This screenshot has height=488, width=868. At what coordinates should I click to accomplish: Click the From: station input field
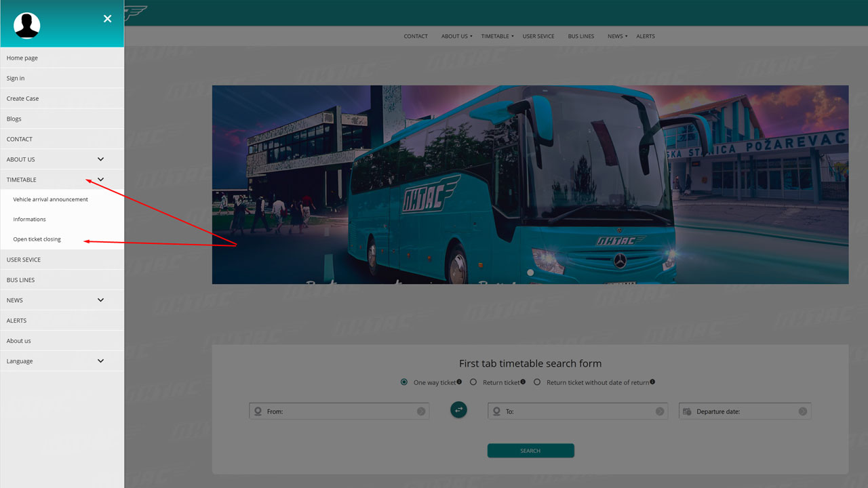point(339,411)
